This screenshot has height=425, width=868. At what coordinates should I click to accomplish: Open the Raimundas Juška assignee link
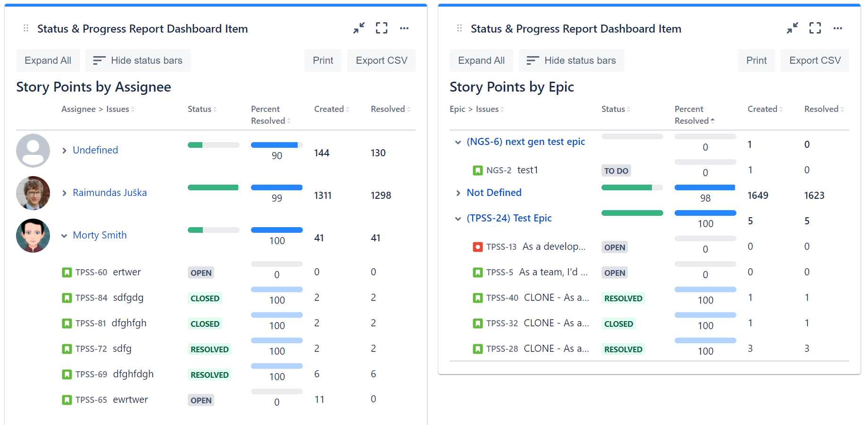[109, 193]
